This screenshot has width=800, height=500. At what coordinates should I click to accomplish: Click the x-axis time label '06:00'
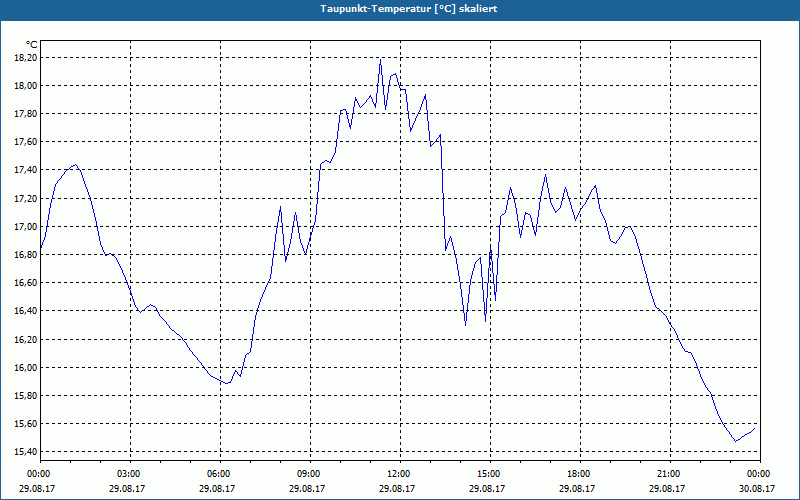click(220, 474)
